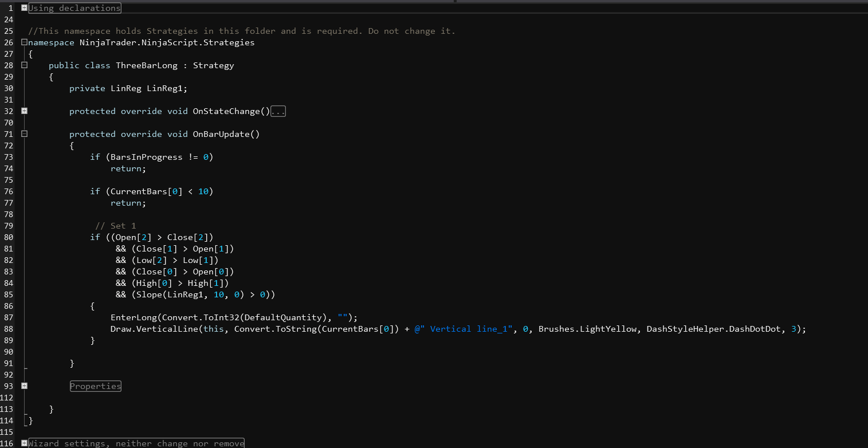Click the Brushes.LightYellow color argument
Image resolution: width=868 pixels, height=448 pixels.
coord(587,329)
